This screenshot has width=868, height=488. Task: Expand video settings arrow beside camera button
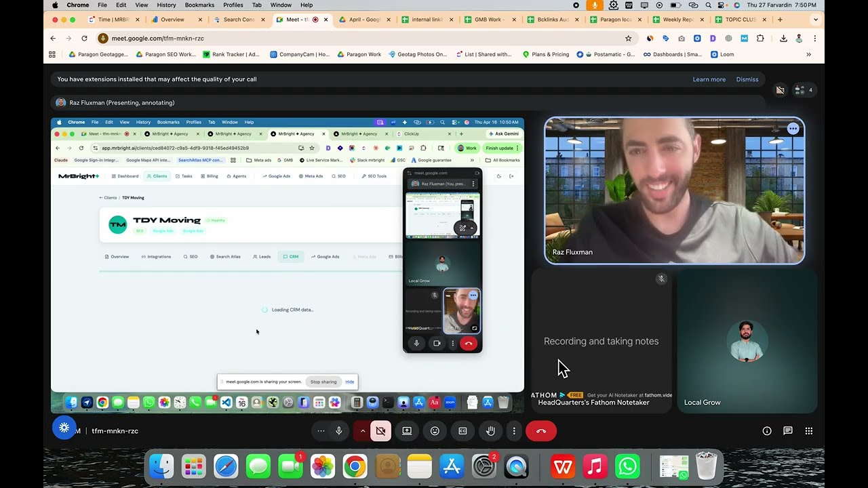tap(363, 431)
